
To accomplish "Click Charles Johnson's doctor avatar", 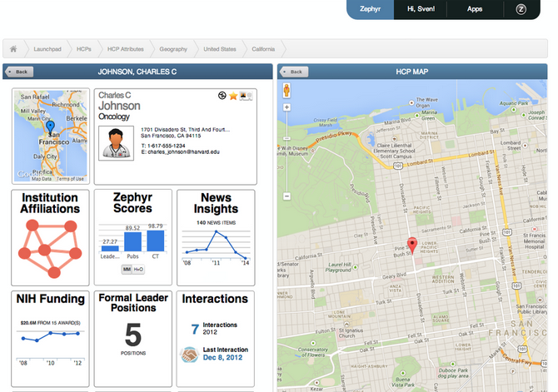I will point(116,140).
